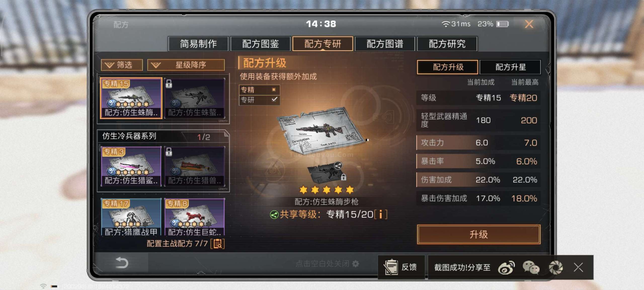Image resolution: width=644 pixels, height=290 pixels.
Task: Click the 升级 upgrade button
Action: coord(478,234)
